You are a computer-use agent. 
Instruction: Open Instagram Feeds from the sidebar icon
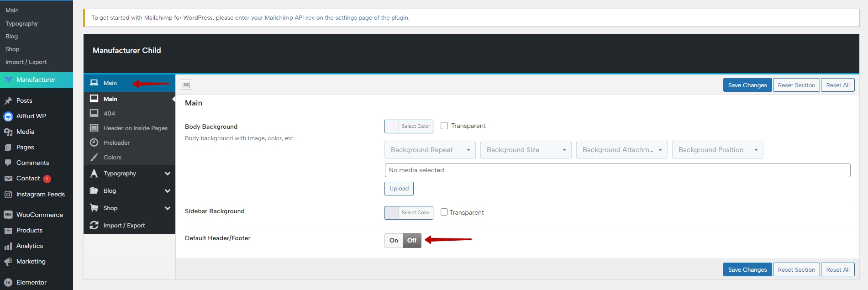[x=8, y=195]
